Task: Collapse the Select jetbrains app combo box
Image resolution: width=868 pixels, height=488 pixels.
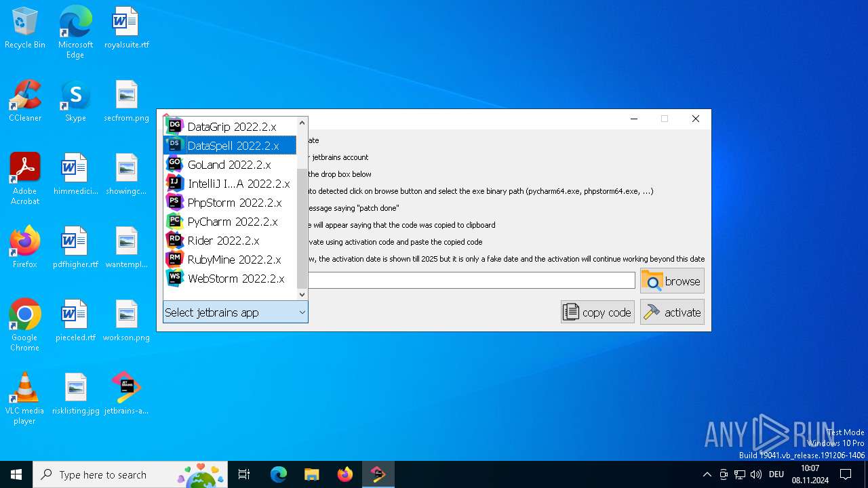Action: tap(235, 312)
